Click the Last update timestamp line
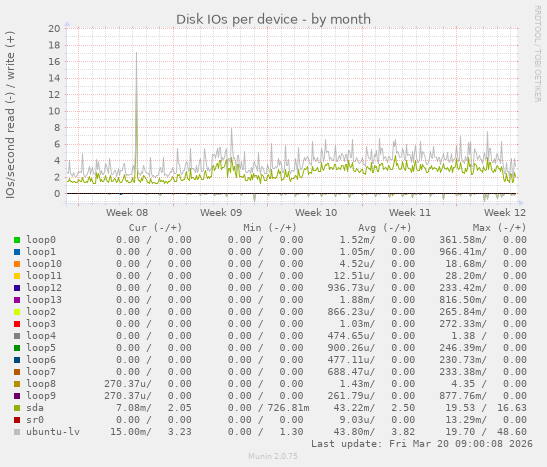547x467 pixels. click(x=422, y=444)
